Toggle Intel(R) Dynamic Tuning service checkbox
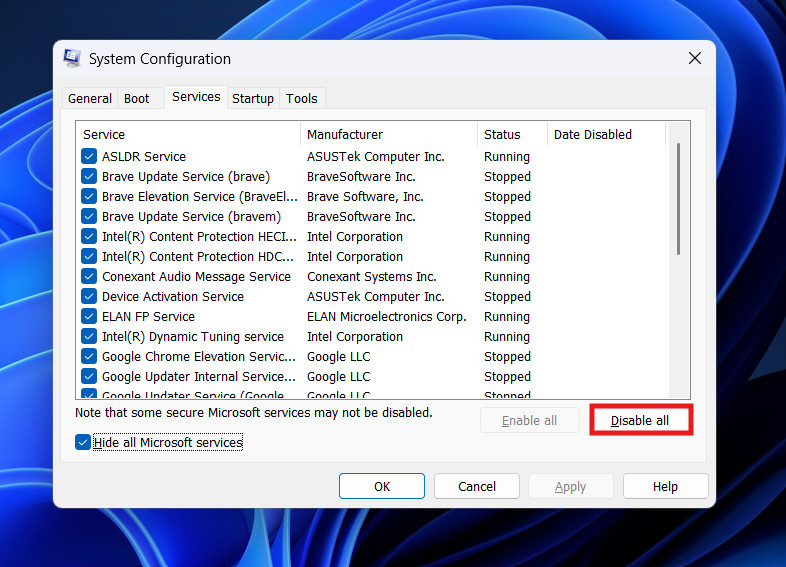 point(89,337)
